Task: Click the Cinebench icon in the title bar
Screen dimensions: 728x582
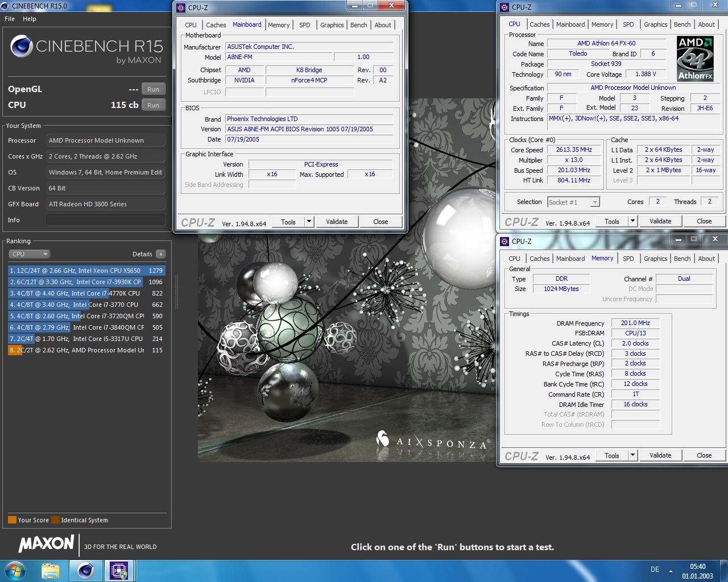Action: tap(5, 6)
